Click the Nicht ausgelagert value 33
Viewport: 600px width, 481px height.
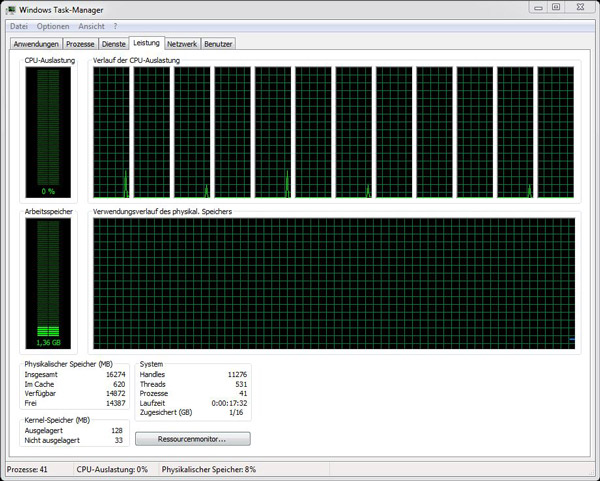click(x=119, y=440)
